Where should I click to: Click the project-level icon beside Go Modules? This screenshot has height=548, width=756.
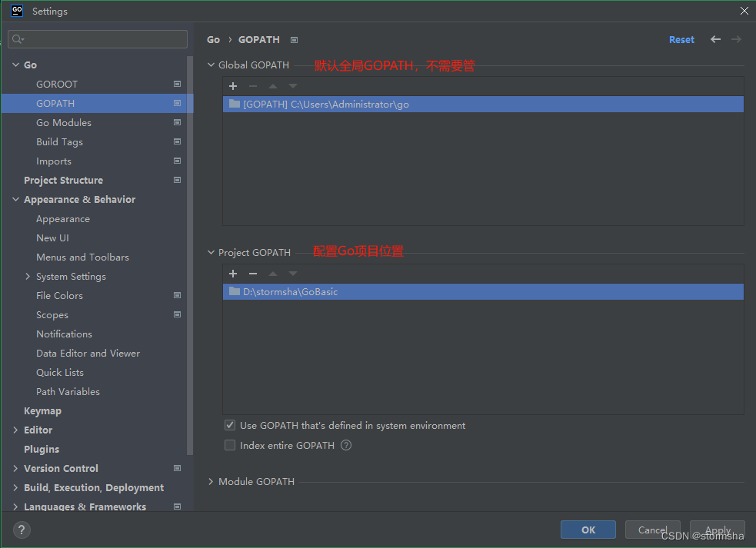point(177,122)
